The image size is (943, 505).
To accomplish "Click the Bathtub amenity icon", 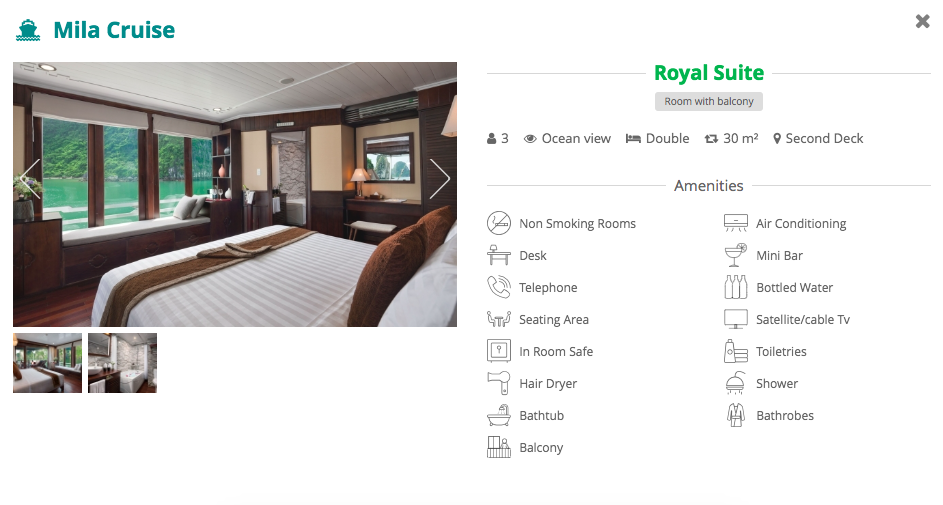I will point(499,415).
